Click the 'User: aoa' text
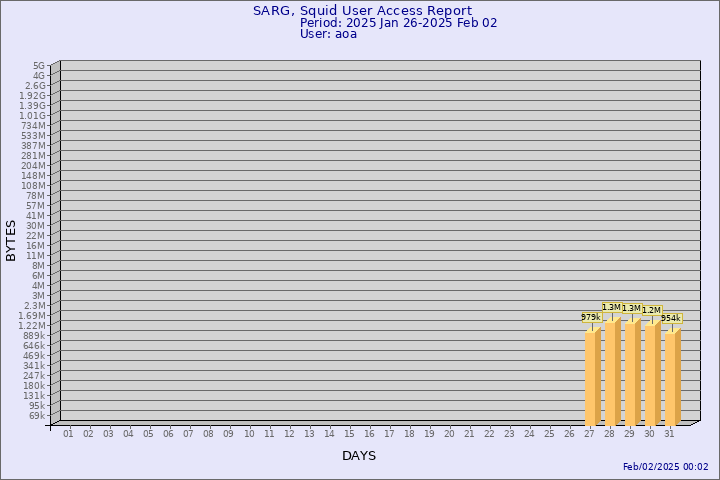 click(x=328, y=34)
